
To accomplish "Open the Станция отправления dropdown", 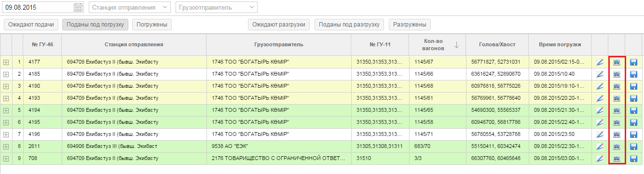I will tap(130, 8).
